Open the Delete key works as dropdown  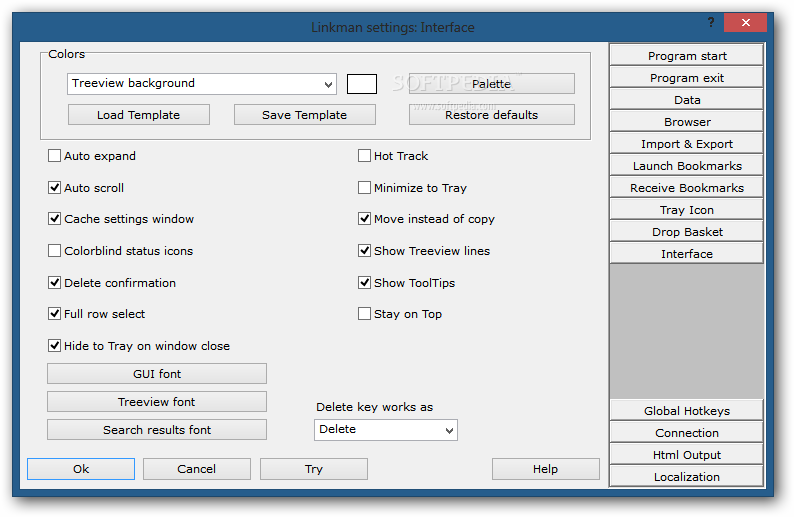pyautogui.click(x=385, y=430)
